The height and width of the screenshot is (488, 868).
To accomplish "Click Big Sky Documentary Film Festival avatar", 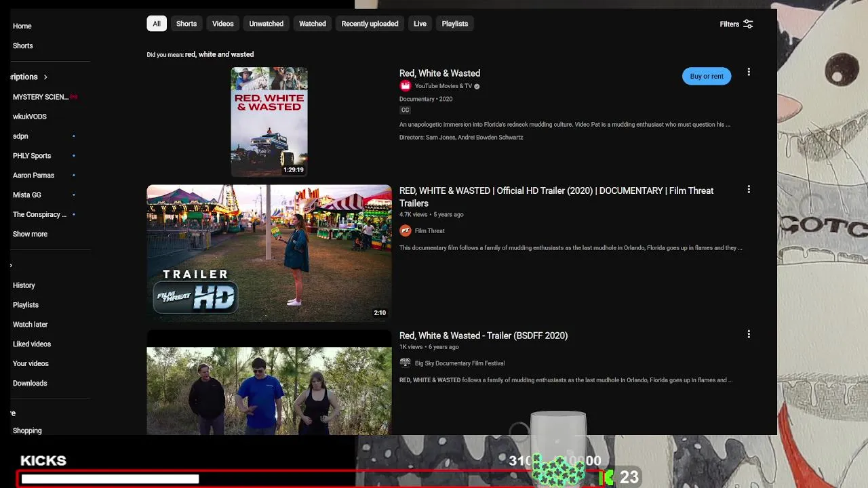I will tap(406, 363).
